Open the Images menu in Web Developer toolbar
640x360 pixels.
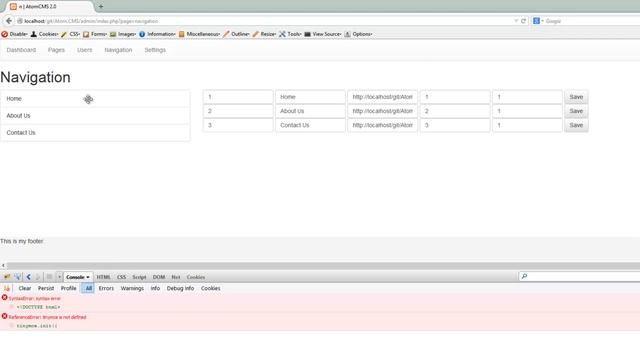[123, 34]
